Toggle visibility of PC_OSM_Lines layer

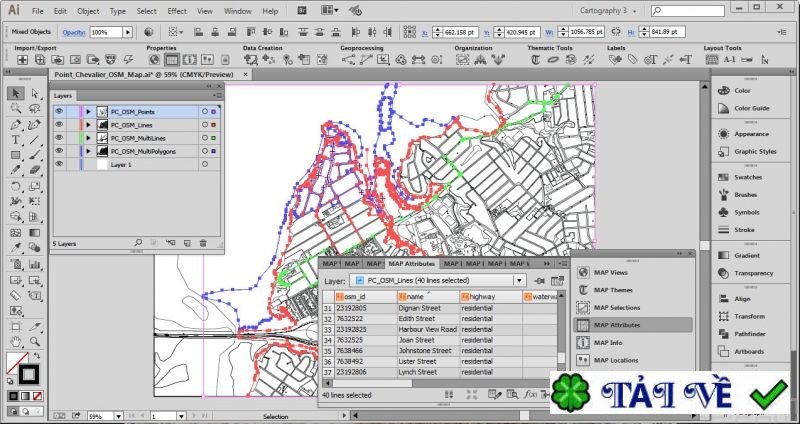click(x=59, y=124)
